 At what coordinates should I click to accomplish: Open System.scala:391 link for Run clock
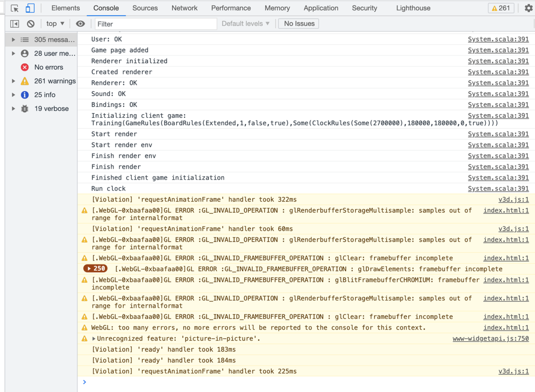tap(498, 189)
